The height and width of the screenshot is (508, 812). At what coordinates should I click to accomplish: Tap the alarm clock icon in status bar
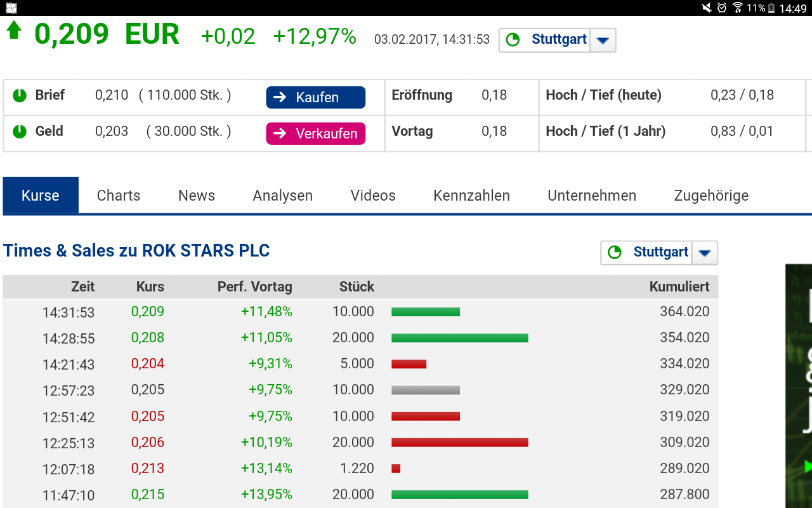(722, 8)
